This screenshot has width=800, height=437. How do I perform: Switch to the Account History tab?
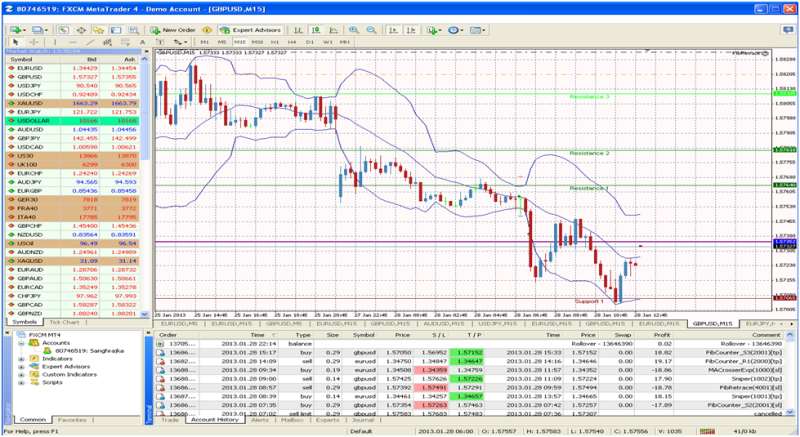(x=215, y=420)
